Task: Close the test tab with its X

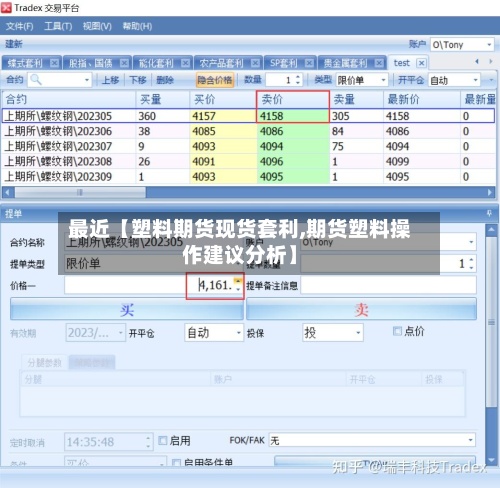Action: (422, 63)
